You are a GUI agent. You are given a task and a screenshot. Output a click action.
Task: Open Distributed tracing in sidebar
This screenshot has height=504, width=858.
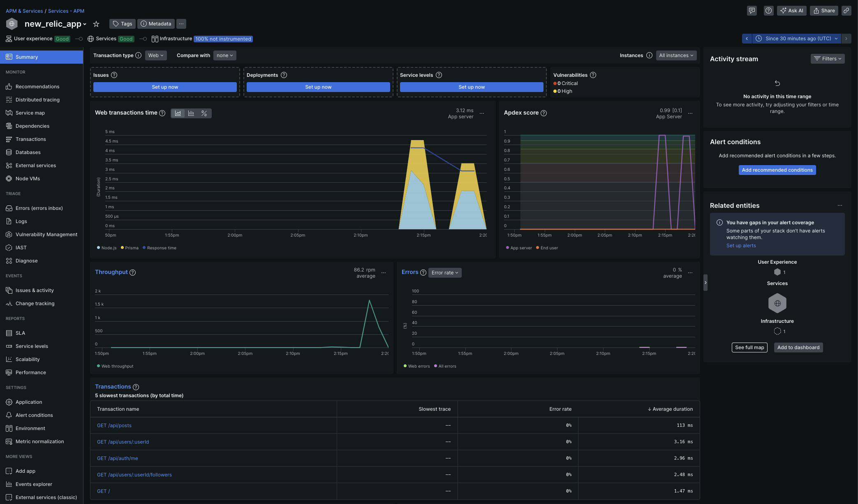click(x=37, y=100)
